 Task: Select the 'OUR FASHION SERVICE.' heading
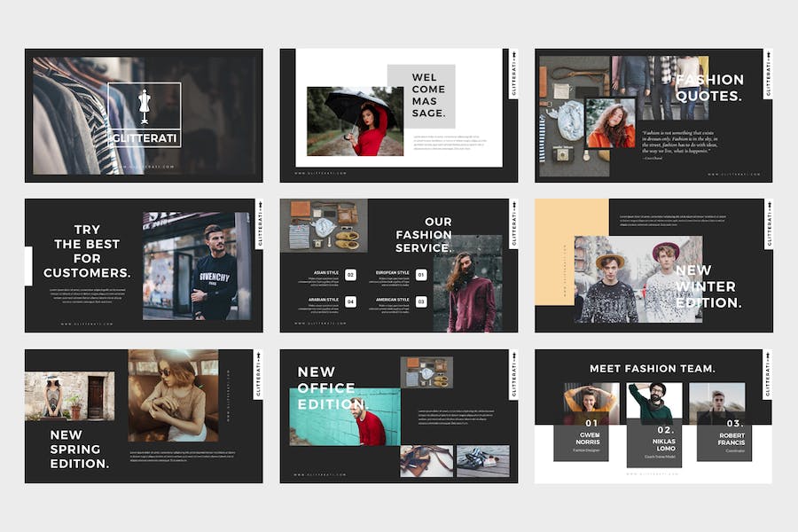424,235
